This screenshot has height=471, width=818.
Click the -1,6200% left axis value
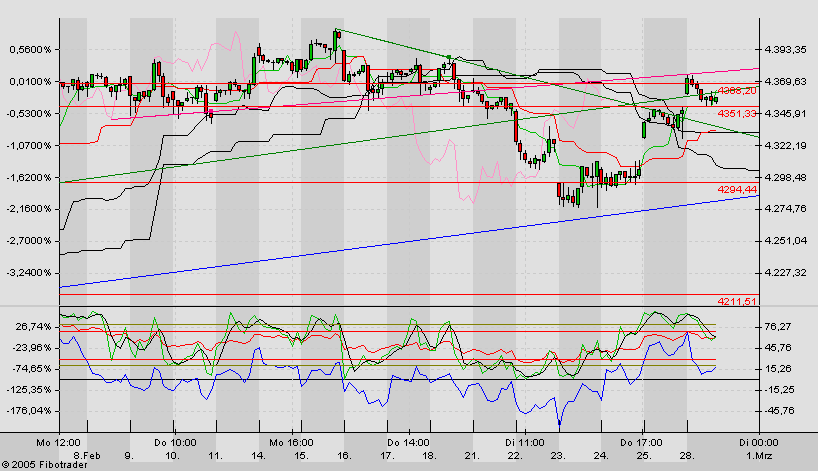[x=29, y=177]
